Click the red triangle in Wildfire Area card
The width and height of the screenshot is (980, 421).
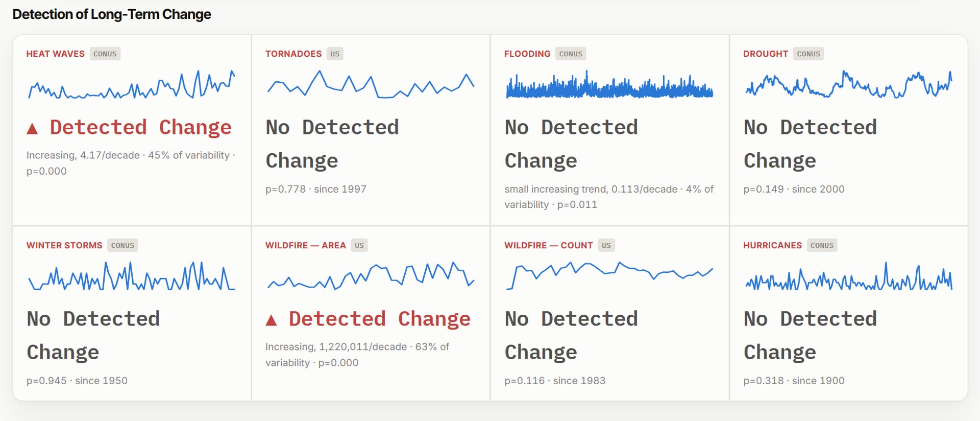[x=271, y=320]
